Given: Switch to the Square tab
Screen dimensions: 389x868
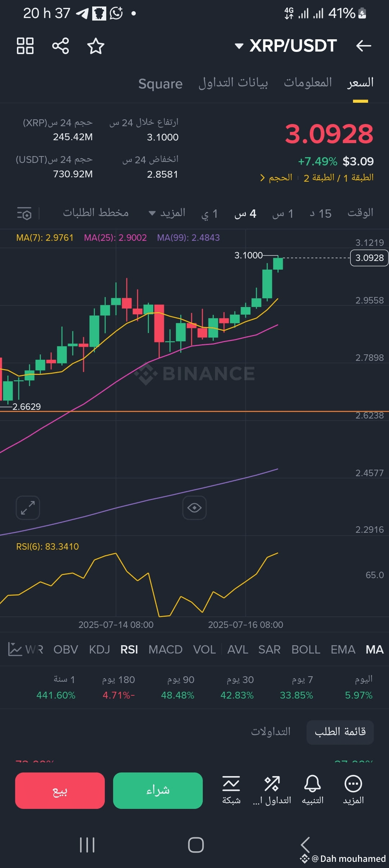Looking at the screenshot, I should click(160, 84).
